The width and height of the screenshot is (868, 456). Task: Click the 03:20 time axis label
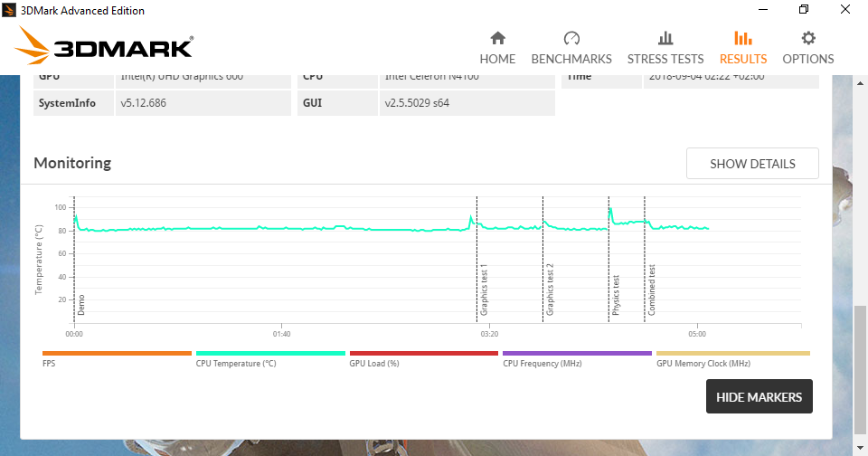click(489, 334)
